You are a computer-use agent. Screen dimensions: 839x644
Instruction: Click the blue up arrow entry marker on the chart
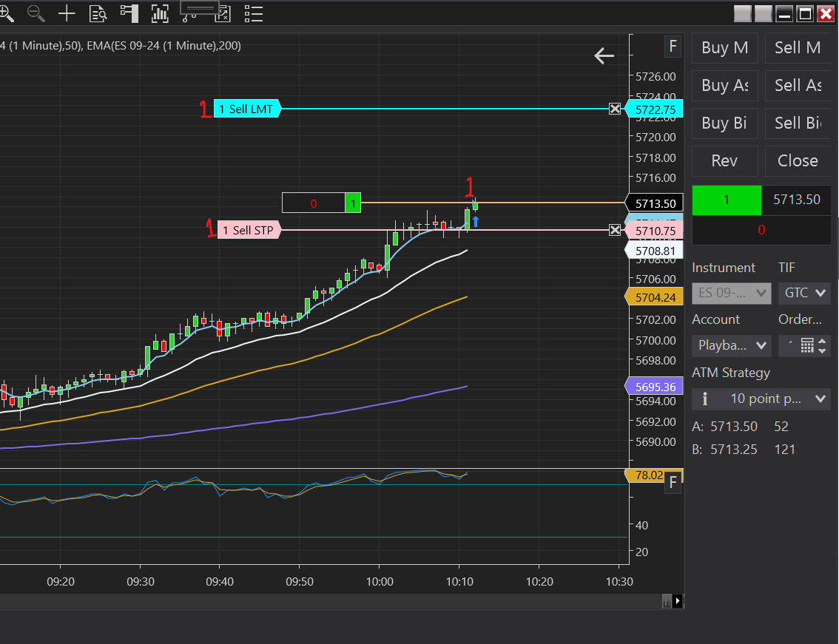coord(475,221)
